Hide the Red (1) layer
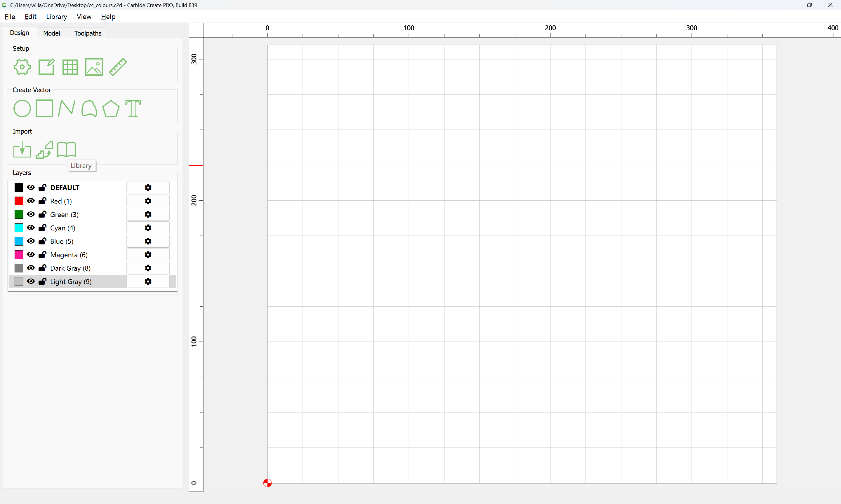This screenshot has height=504, width=841. point(31,201)
